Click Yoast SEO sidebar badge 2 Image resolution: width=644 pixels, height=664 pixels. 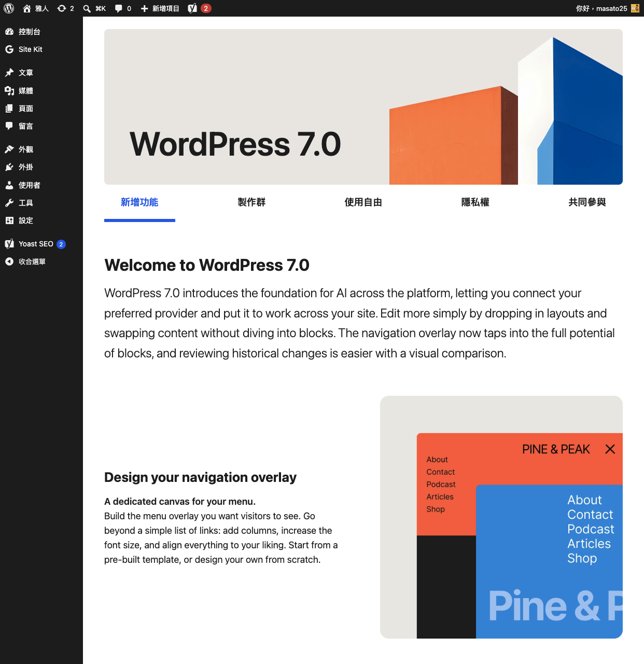[x=61, y=244]
